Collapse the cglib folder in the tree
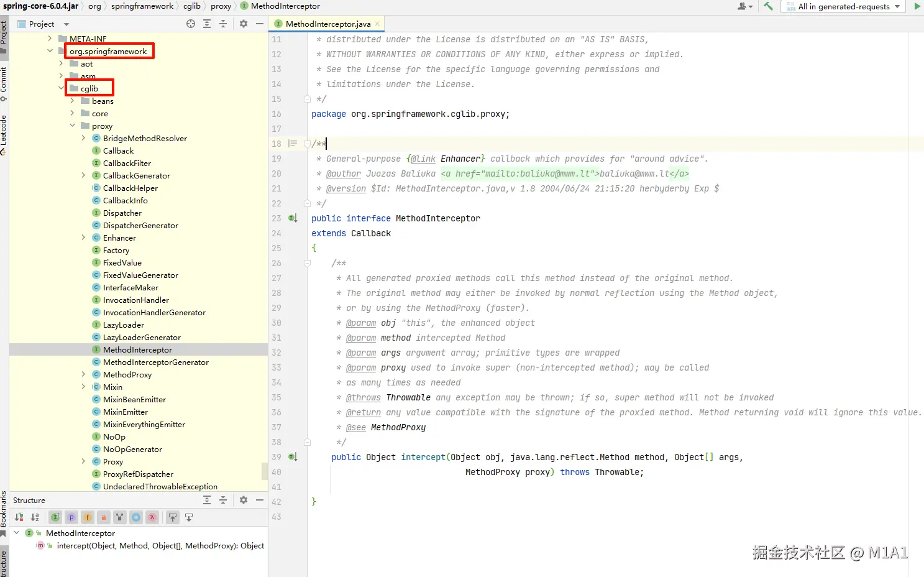The width and height of the screenshot is (924, 577). point(62,88)
